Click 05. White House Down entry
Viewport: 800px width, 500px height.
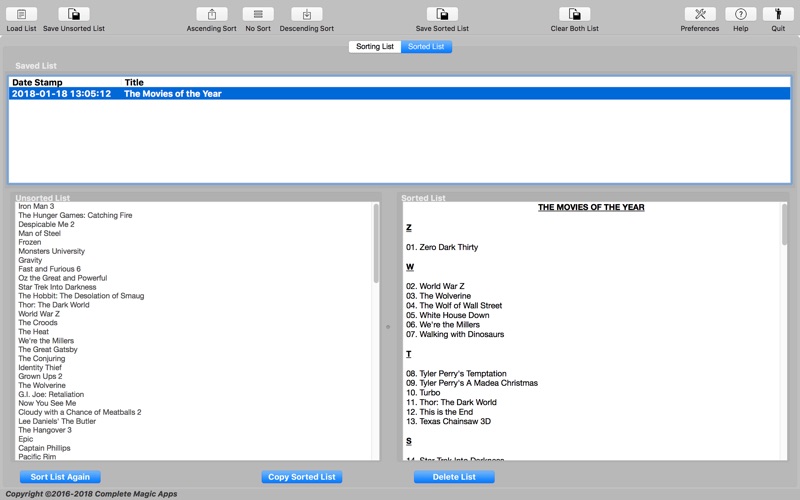coord(447,315)
